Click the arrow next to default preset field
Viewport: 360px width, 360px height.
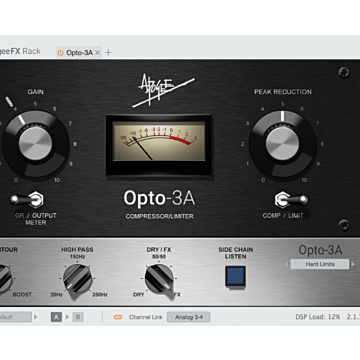pos(36,317)
